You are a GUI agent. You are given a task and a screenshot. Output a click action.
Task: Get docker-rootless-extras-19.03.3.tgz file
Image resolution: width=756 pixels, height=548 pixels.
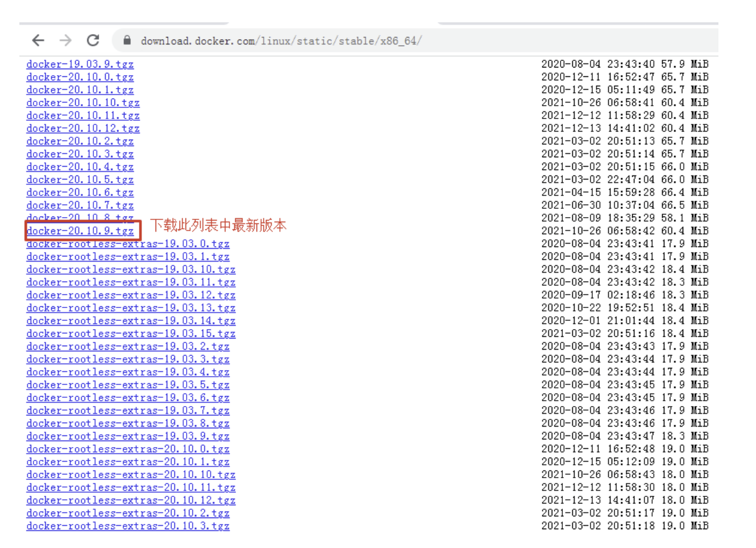128,360
